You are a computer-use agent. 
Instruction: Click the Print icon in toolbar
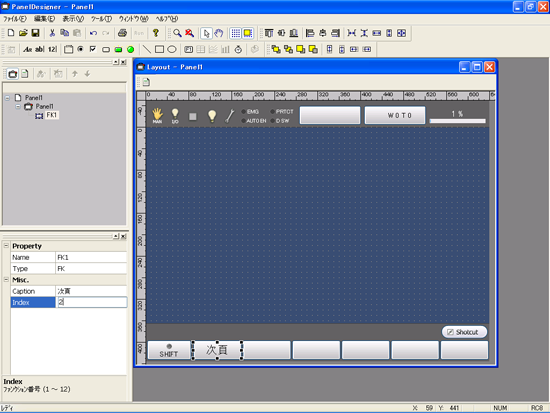coord(122,33)
